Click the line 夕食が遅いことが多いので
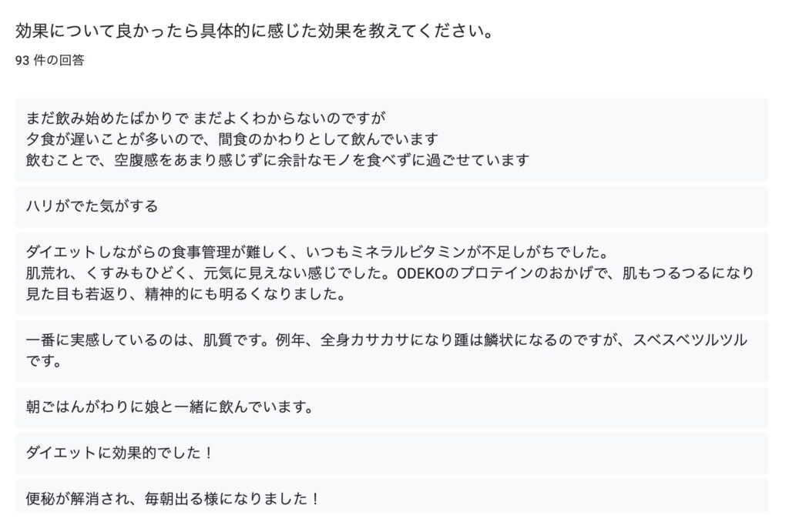Image resolution: width=789 pixels, height=532 pixels. click(x=232, y=139)
